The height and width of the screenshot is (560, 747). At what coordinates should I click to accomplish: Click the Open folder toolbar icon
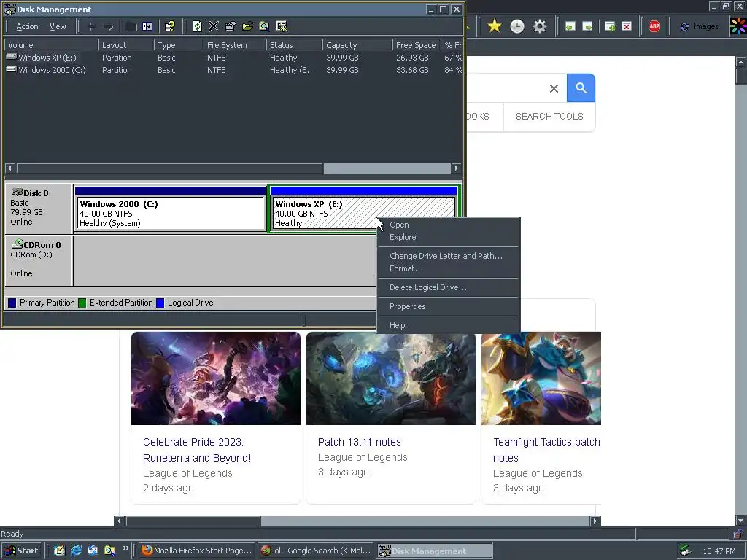247,27
